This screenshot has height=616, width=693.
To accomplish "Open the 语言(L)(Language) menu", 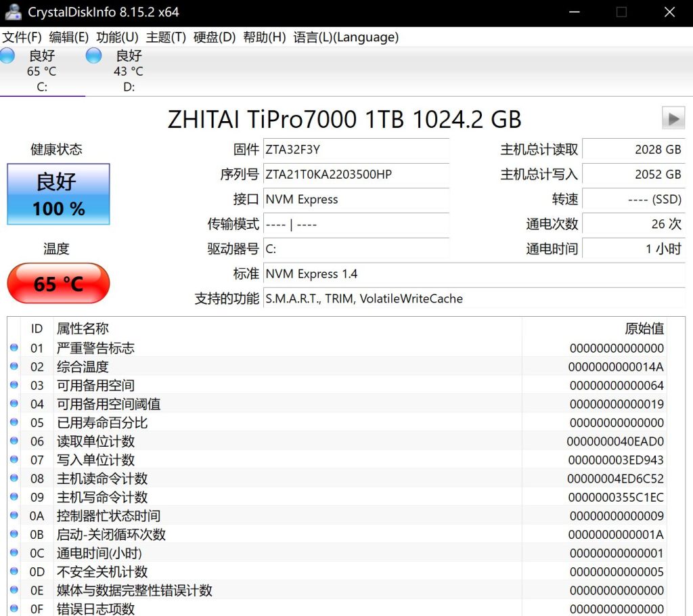I will pyautogui.click(x=346, y=37).
